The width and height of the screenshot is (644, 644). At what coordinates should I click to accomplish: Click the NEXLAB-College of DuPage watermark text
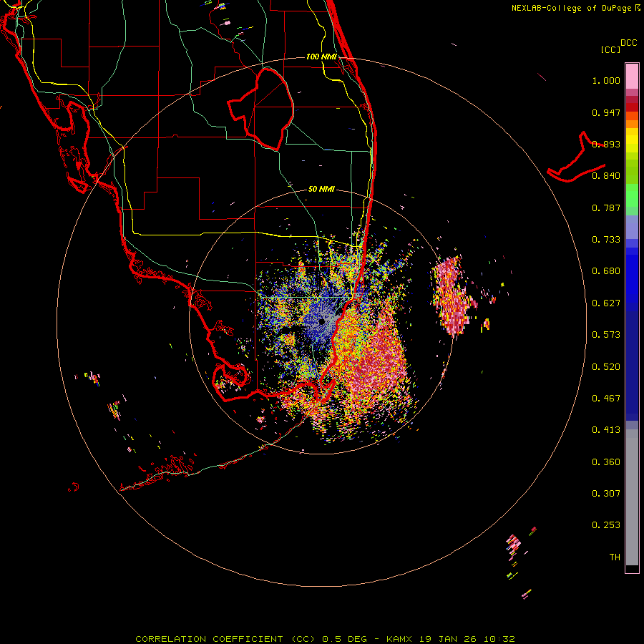(575, 8)
